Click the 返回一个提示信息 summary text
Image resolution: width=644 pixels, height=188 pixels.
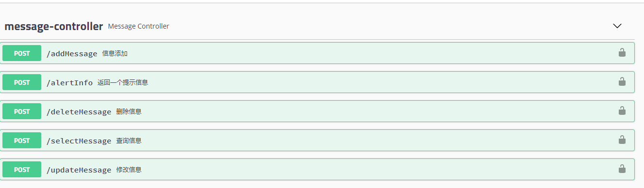pyautogui.click(x=123, y=83)
